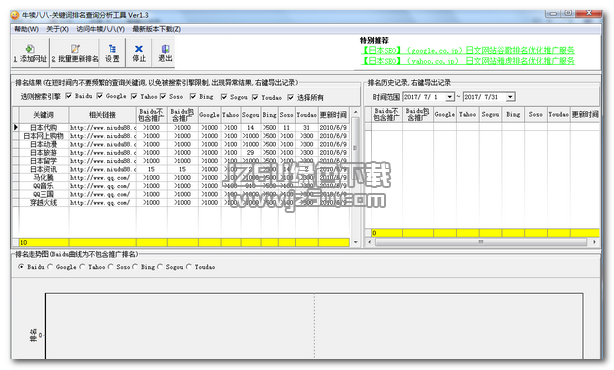Viewport: 614px width, 370px height.
Task: Toggle the Youdao search engine checkbox
Action: click(255, 97)
